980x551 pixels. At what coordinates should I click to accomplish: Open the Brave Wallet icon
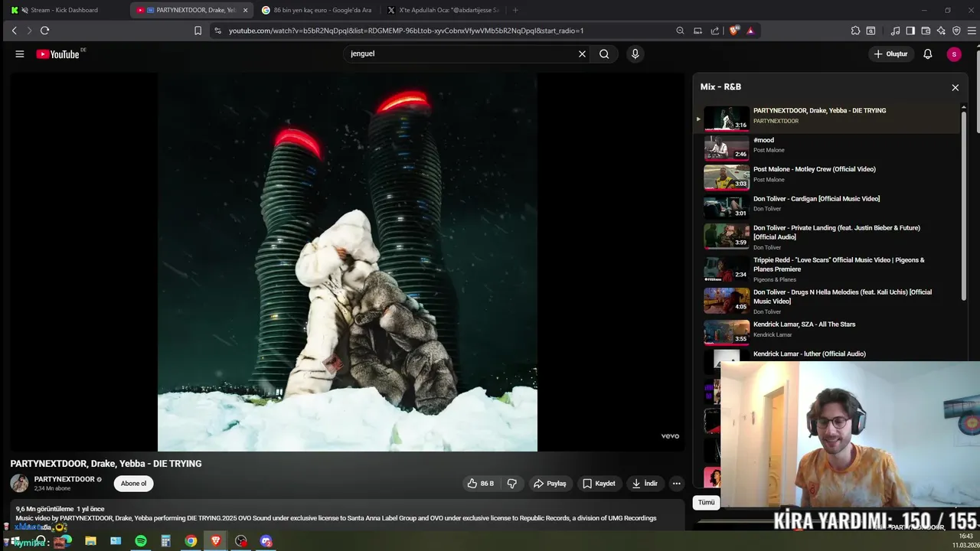coord(926,31)
